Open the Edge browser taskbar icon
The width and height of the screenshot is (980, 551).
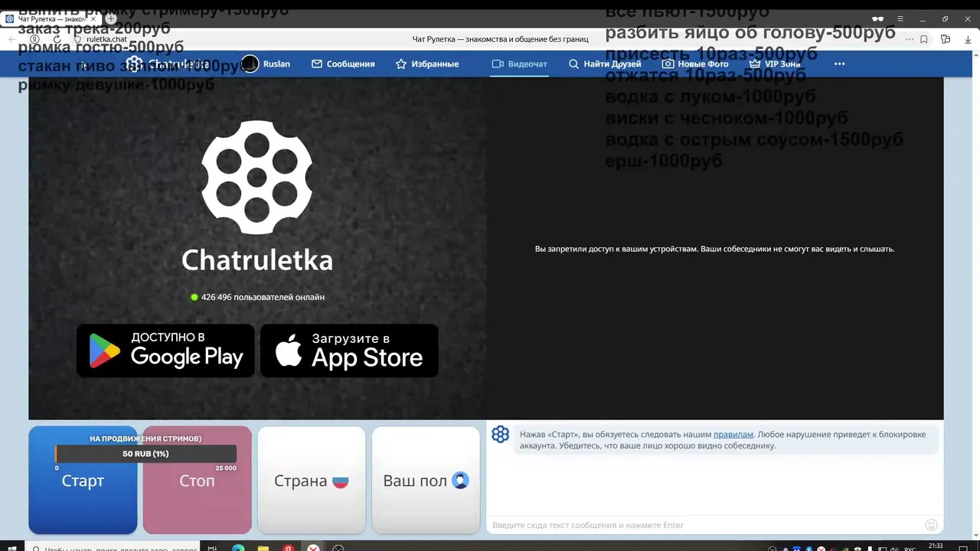point(237,548)
